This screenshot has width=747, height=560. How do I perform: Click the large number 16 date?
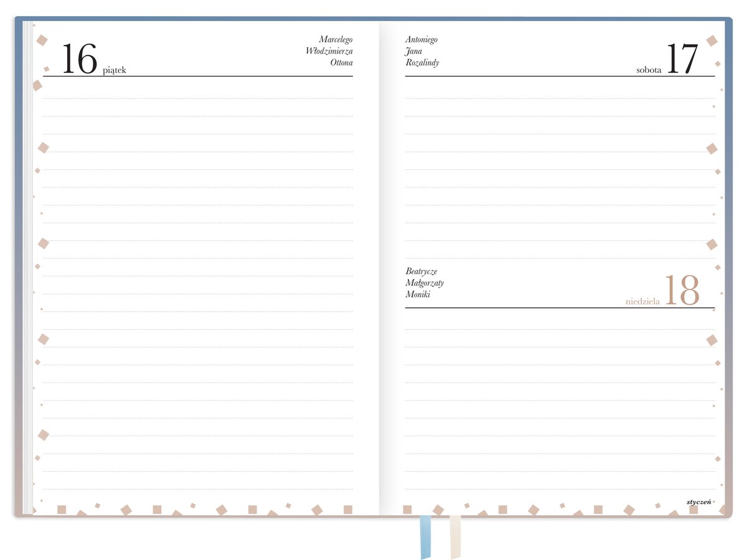tap(80, 59)
